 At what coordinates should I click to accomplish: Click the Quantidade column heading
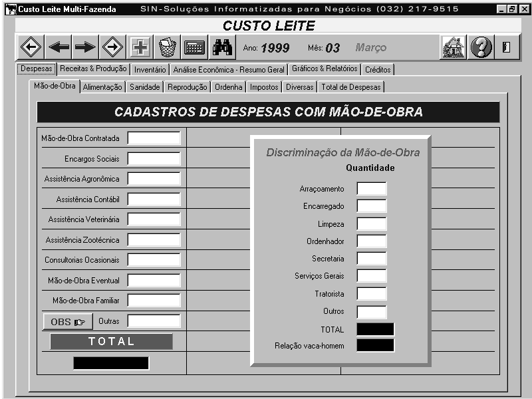tap(370, 168)
